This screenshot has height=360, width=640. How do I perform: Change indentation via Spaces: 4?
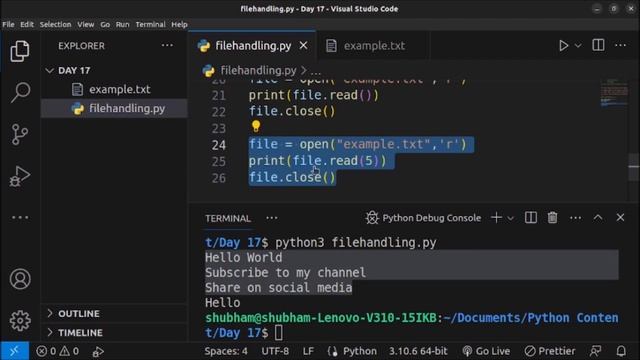tap(226, 351)
